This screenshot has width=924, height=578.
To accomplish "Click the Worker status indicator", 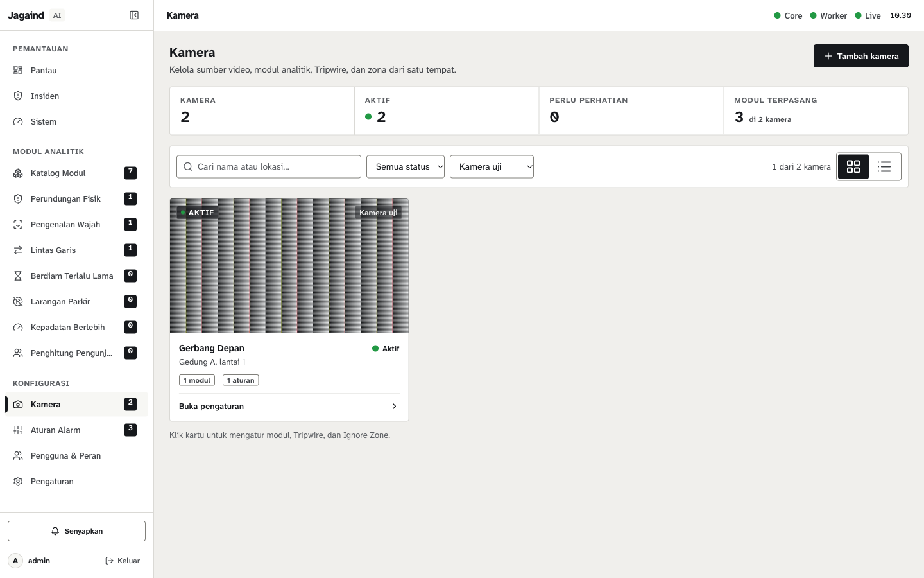I will click(x=828, y=15).
